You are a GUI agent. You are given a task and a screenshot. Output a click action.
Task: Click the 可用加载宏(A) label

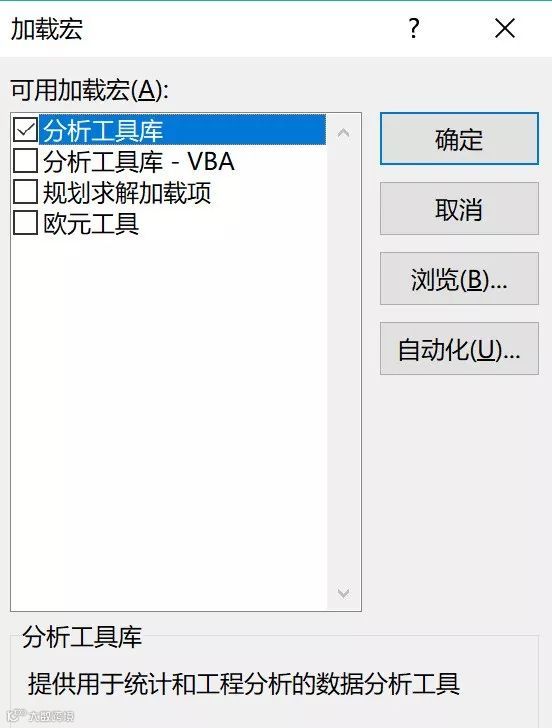point(90,90)
